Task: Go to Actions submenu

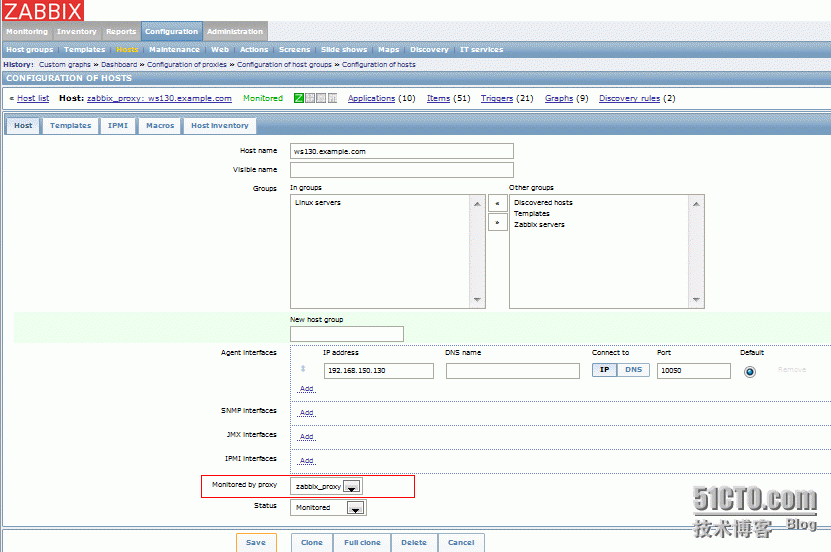Action: (x=254, y=49)
